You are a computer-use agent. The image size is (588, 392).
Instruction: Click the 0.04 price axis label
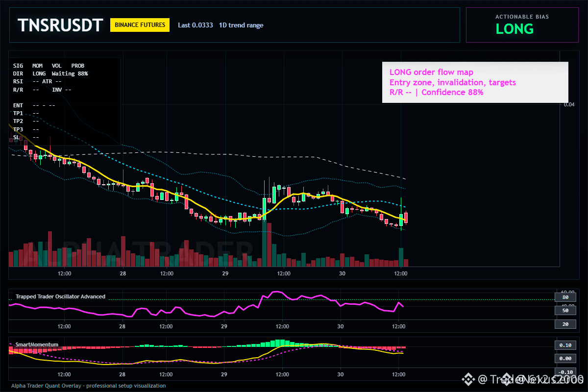(x=568, y=104)
